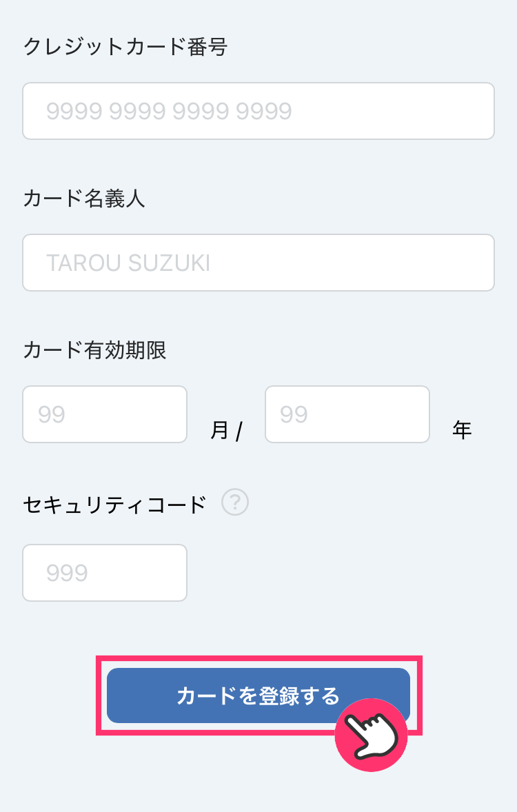Click the 月 / separator text
Image resolution: width=517 pixels, height=812 pixels.
pyautogui.click(x=226, y=431)
